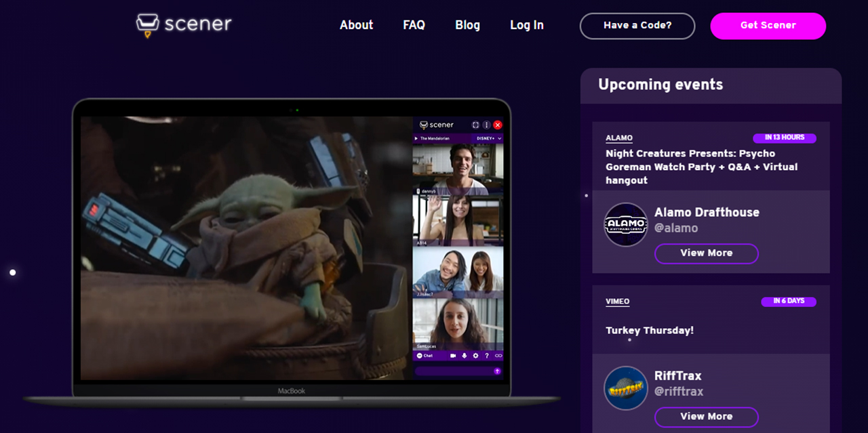This screenshot has height=433, width=868.
Task: Select dannyb's video thumbnail
Action: [x=458, y=169]
